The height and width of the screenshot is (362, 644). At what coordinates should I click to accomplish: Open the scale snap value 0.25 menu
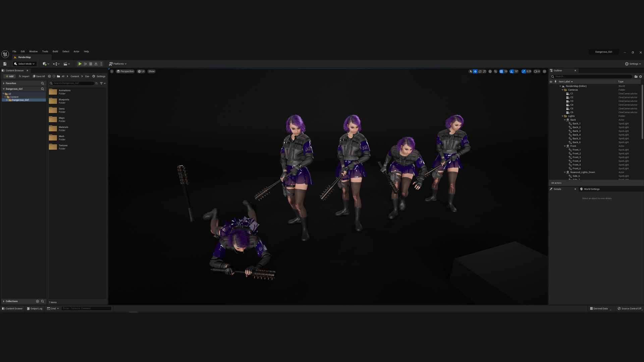[x=529, y=71]
